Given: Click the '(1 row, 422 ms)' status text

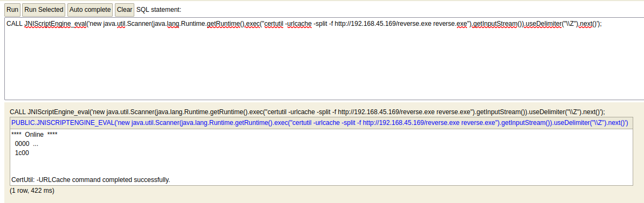Looking at the screenshot, I should pos(32,190).
